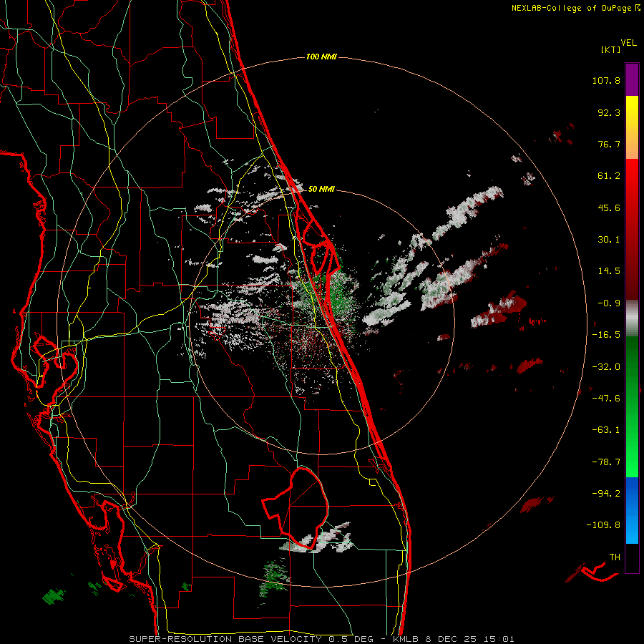This screenshot has width=644, height=644.
Task: Select the 50 NMI range ring label
Action: tap(321, 189)
